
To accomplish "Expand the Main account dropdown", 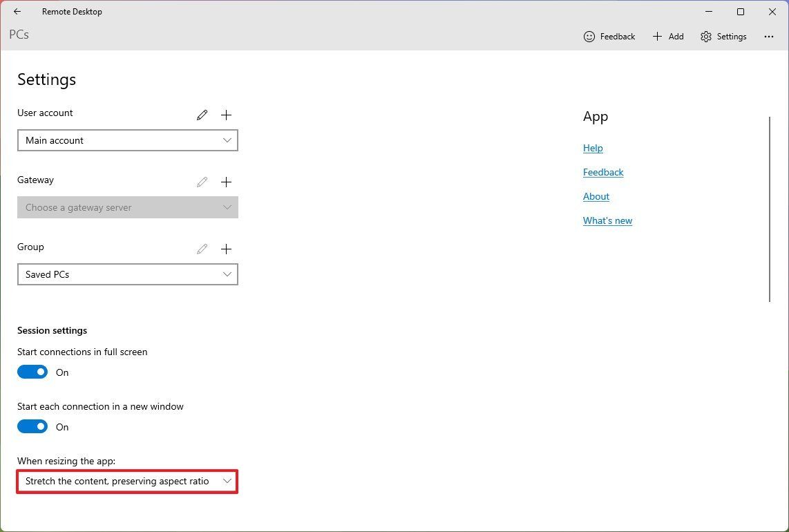I will [x=127, y=140].
